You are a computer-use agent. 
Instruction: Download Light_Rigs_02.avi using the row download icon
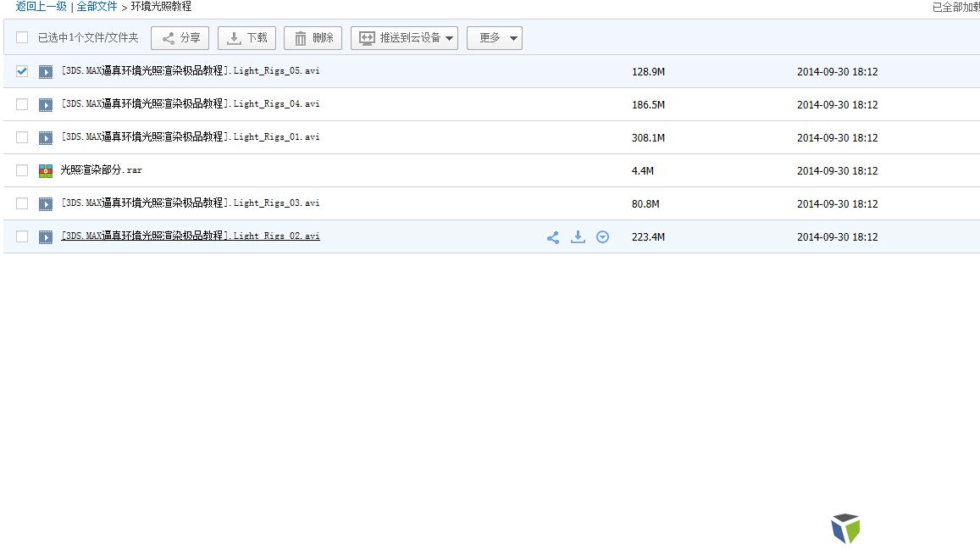579,237
